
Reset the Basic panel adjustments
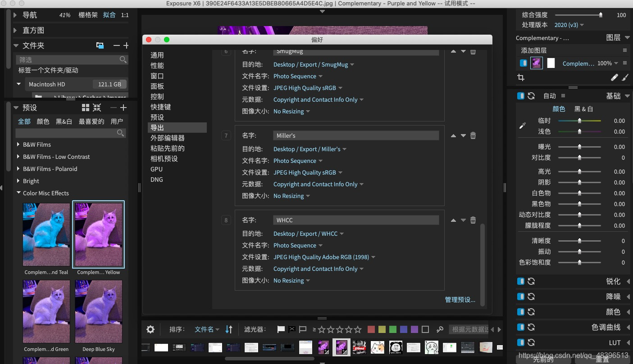531,96
